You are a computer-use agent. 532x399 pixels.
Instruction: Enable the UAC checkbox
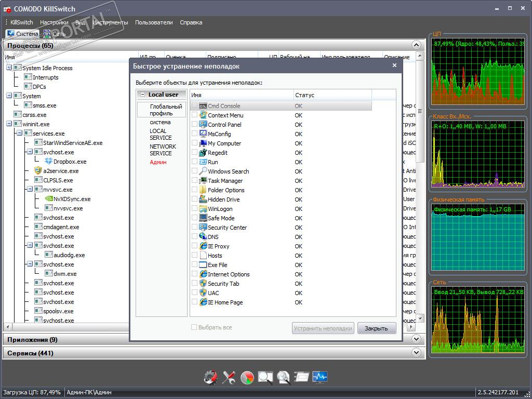pyautogui.click(x=194, y=293)
